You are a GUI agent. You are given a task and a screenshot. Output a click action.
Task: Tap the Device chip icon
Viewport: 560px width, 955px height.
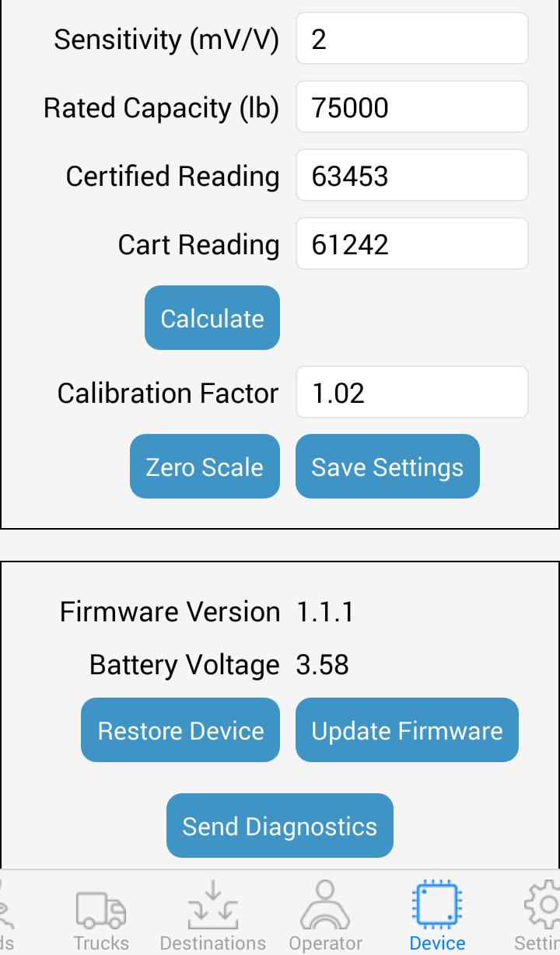(x=437, y=905)
